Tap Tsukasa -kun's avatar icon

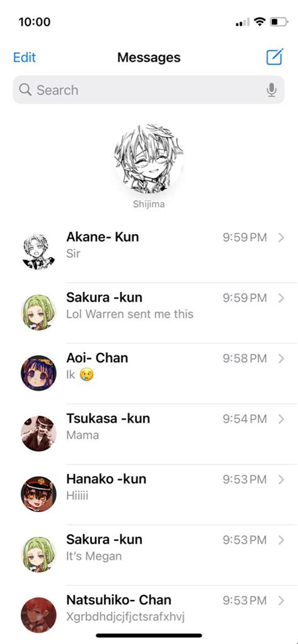38,433
